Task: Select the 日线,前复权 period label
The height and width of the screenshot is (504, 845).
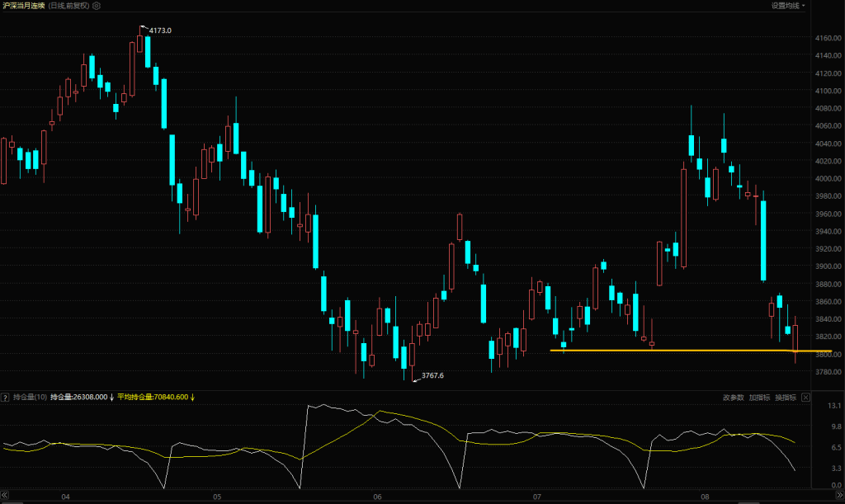Action: click(x=69, y=6)
